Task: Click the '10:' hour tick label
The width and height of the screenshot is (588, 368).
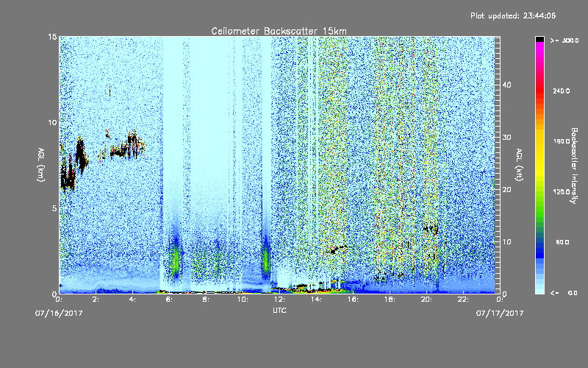Action: [243, 300]
